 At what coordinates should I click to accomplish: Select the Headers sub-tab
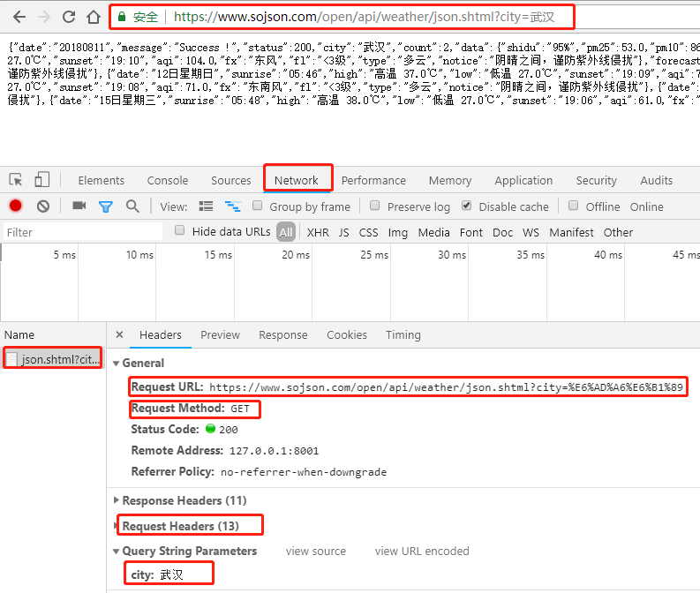tap(161, 334)
